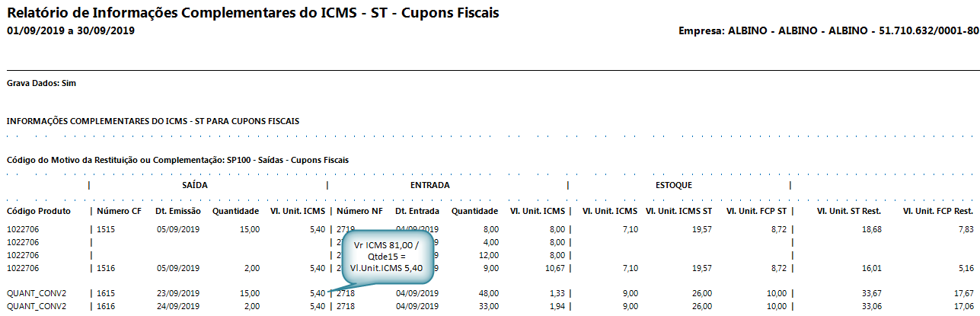Click the SAÍDA group header

pos(194,185)
